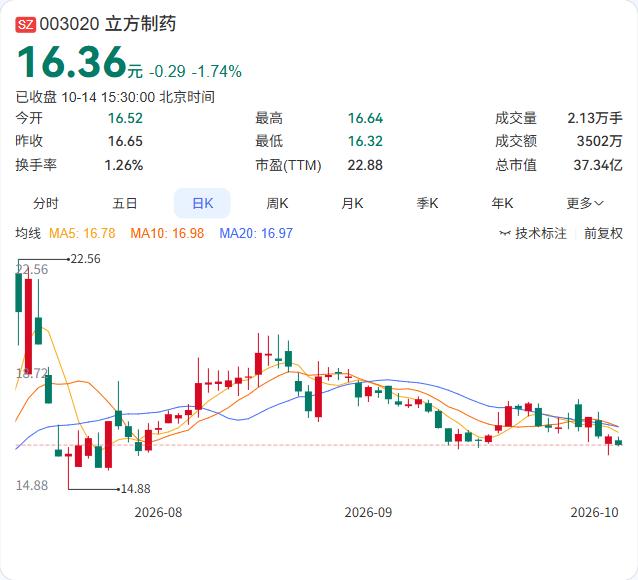The height and width of the screenshot is (580, 638).
Task: Toggle 技术标注 technical annotations
Action: [540, 233]
